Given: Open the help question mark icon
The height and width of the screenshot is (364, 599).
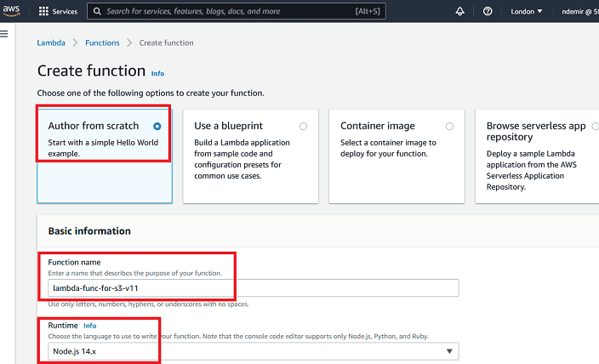Looking at the screenshot, I should (488, 12).
